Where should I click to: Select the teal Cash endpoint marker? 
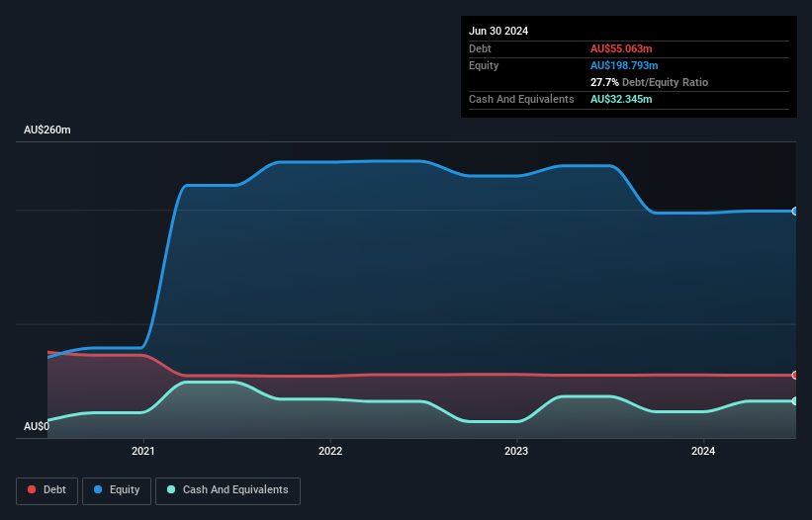(x=795, y=401)
